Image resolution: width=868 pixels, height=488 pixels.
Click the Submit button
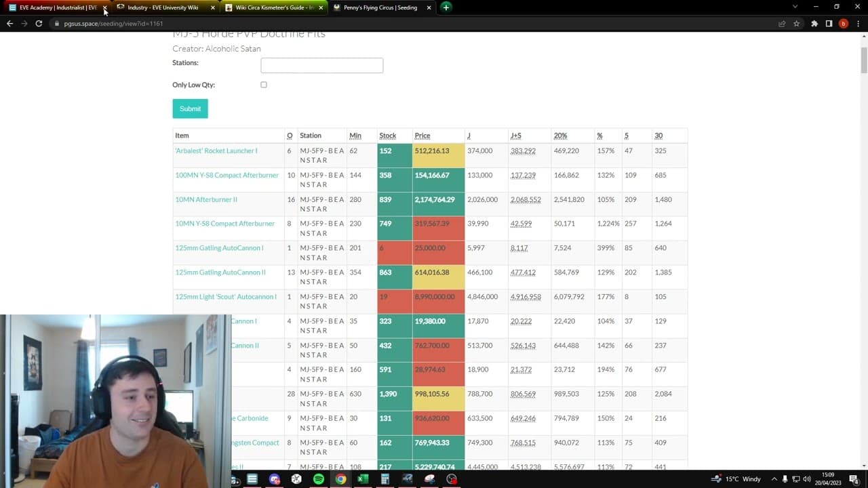[x=190, y=108]
